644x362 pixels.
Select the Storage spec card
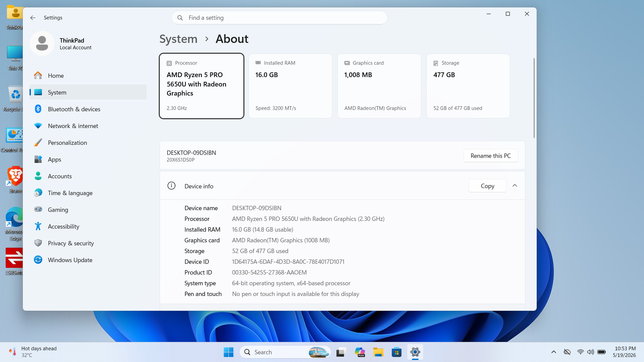468,86
